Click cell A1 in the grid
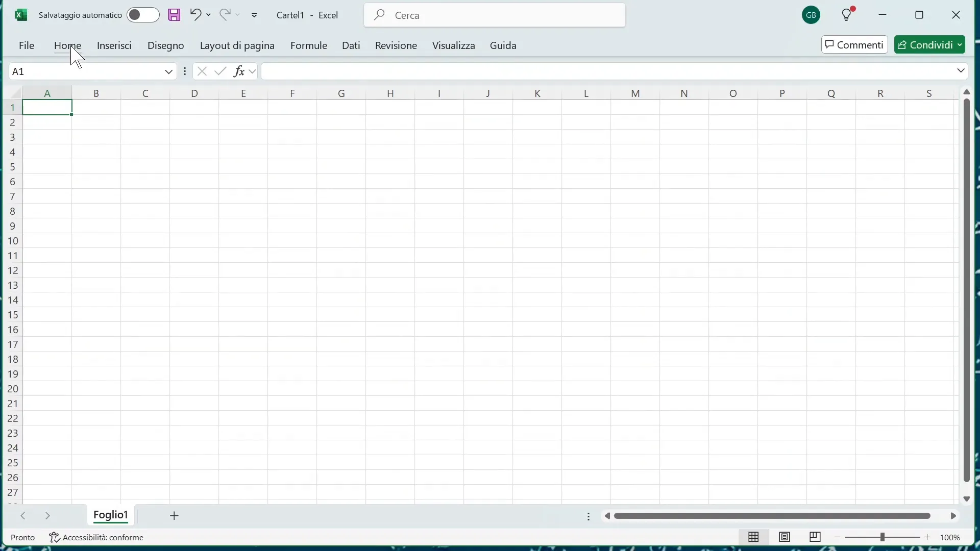 [x=47, y=108]
